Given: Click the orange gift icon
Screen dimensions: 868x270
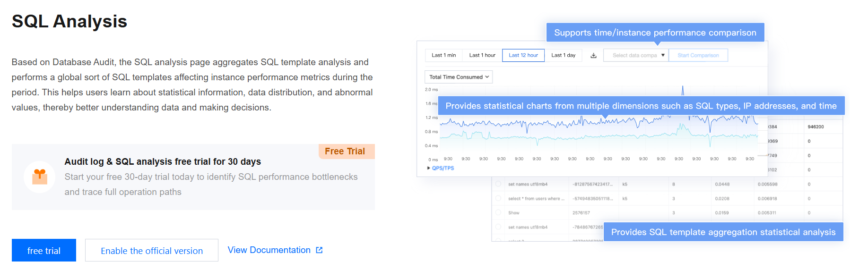Looking at the screenshot, I should [40, 177].
